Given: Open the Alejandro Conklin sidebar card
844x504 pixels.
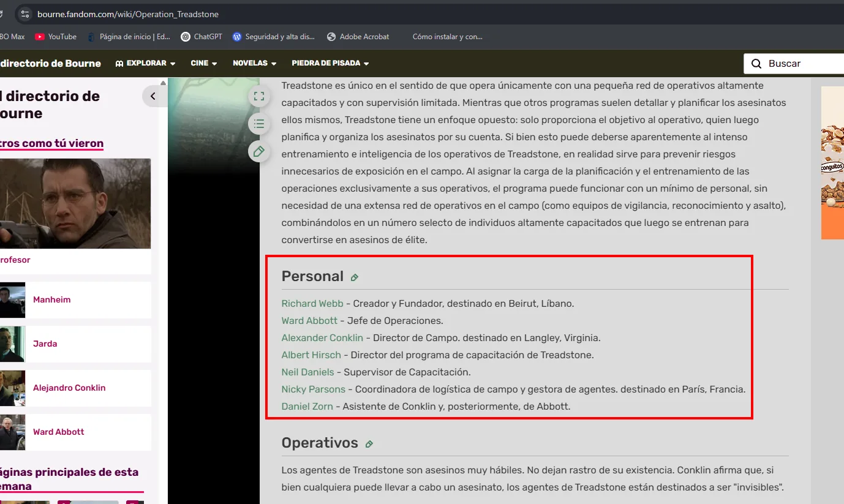Looking at the screenshot, I should 75,388.
